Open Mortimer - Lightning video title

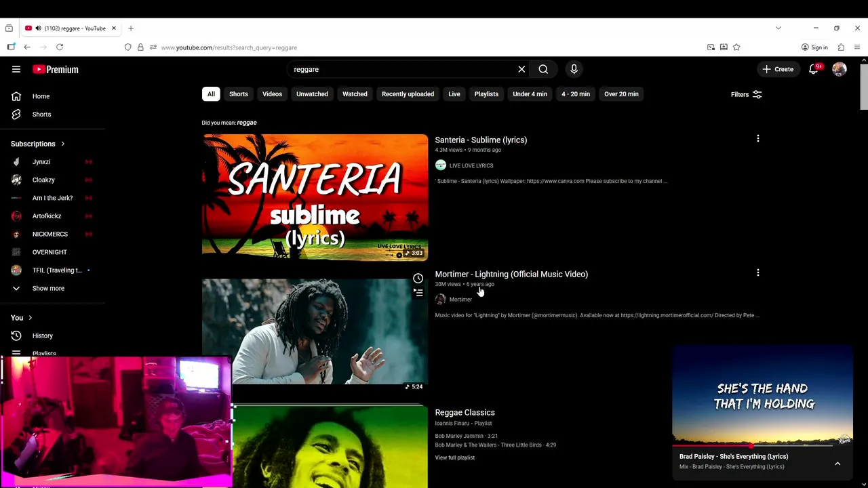(x=511, y=274)
